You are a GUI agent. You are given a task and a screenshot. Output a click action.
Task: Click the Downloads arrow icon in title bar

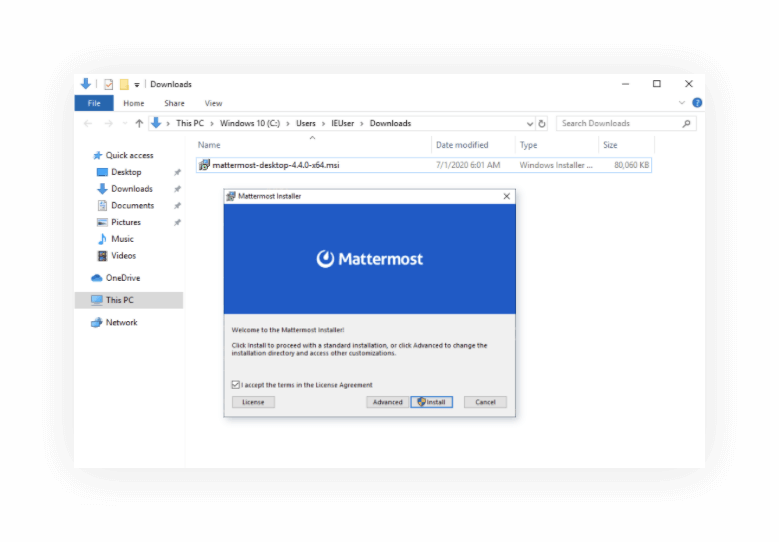[x=85, y=83]
